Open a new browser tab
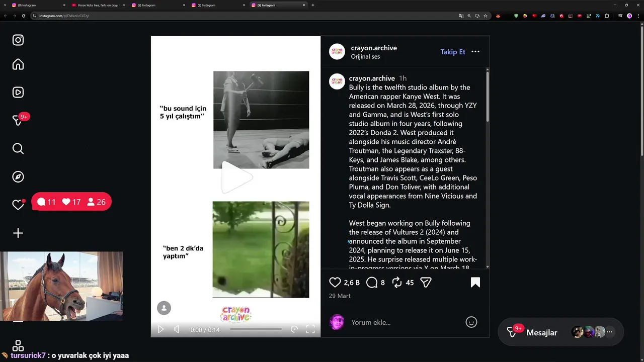The height and width of the screenshot is (362, 644). 313,5
